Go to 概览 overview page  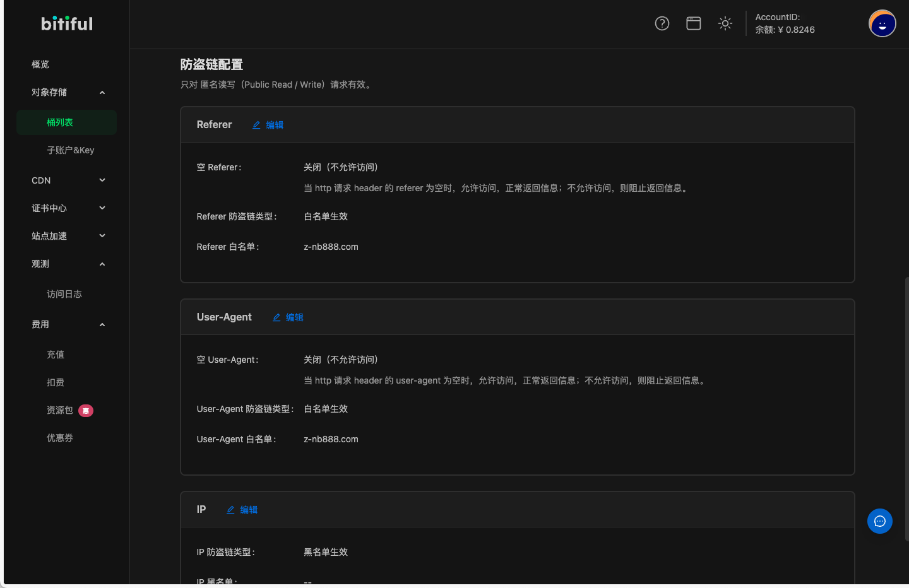point(40,64)
